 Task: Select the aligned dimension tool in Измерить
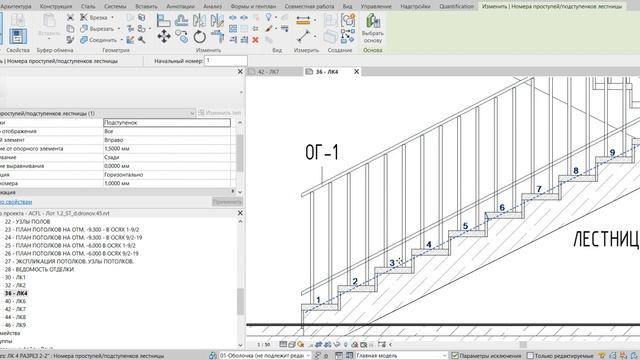[303, 20]
